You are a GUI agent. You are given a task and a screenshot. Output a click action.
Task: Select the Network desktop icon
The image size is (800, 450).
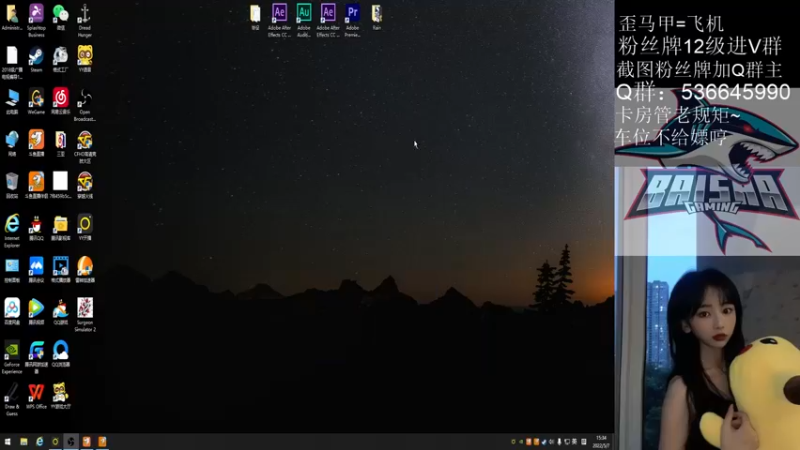pyautogui.click(x=12, y=144)
